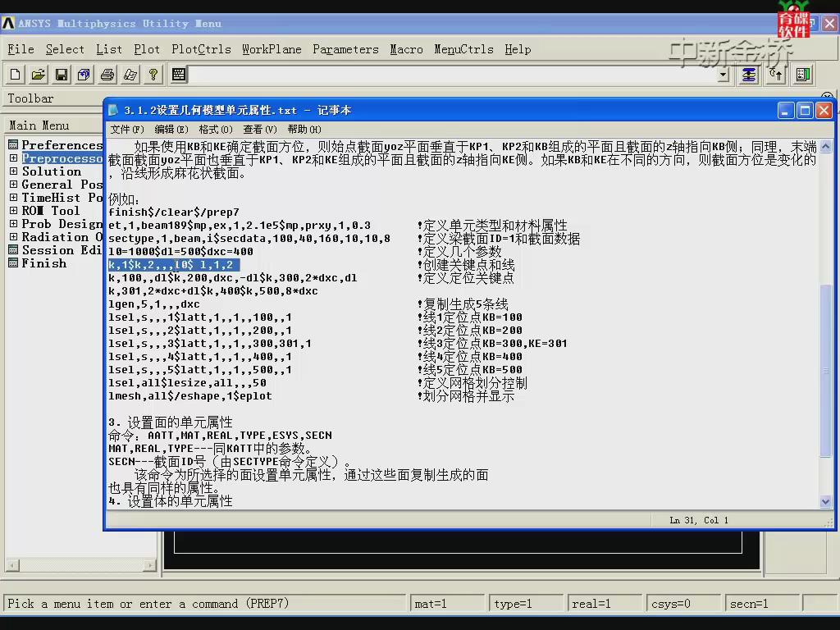Expand the Radiation Opt node

click(x=13, y=237)
